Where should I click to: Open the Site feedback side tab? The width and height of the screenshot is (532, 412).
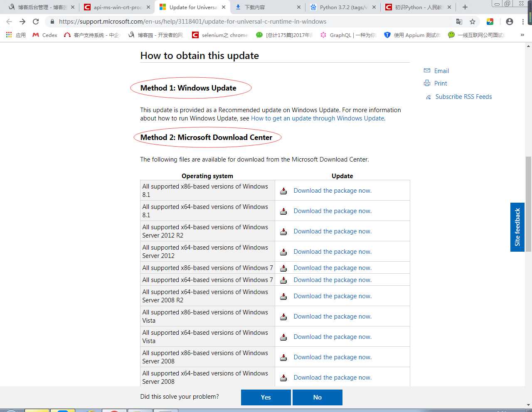point(517,227)
